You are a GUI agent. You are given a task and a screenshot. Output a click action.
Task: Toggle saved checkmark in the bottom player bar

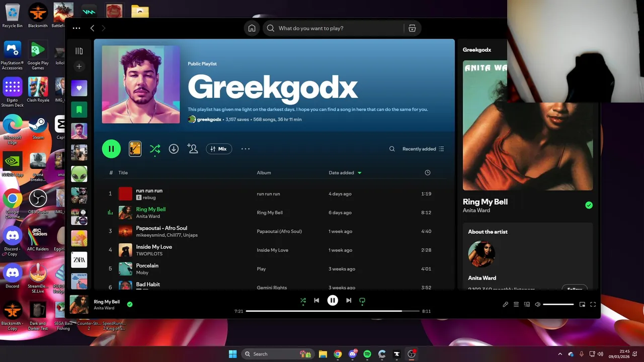pos(130,304)
